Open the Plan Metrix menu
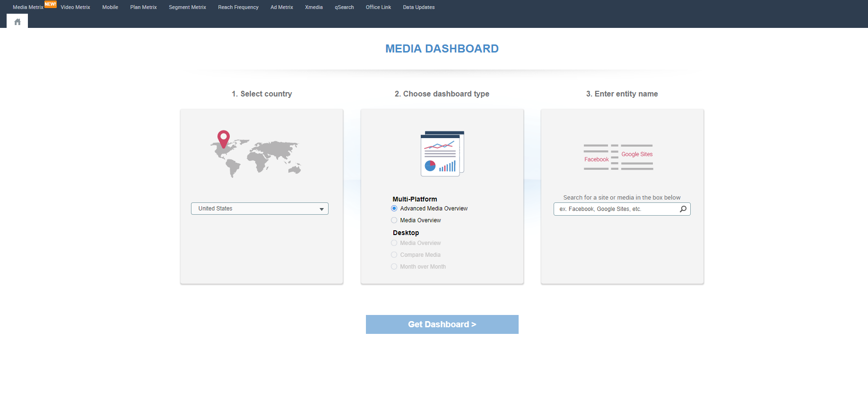This screenshot has height=393, width=868. [x=143, y=7]
